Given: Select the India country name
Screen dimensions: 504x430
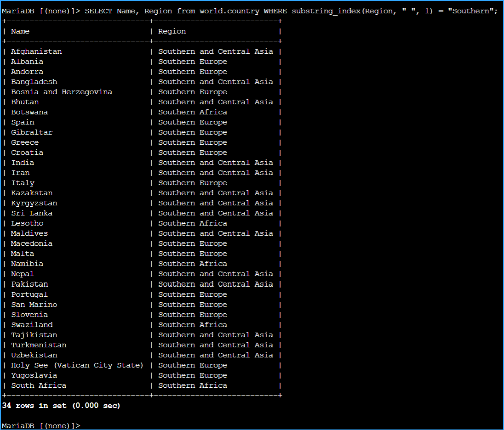Looking at the screenshot, I should (23, 162).
